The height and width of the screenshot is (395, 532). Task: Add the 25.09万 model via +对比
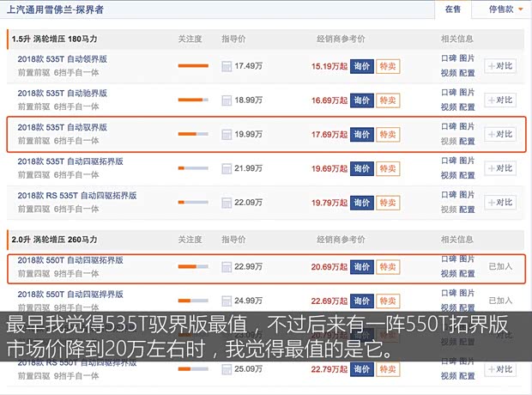[500, 369]
